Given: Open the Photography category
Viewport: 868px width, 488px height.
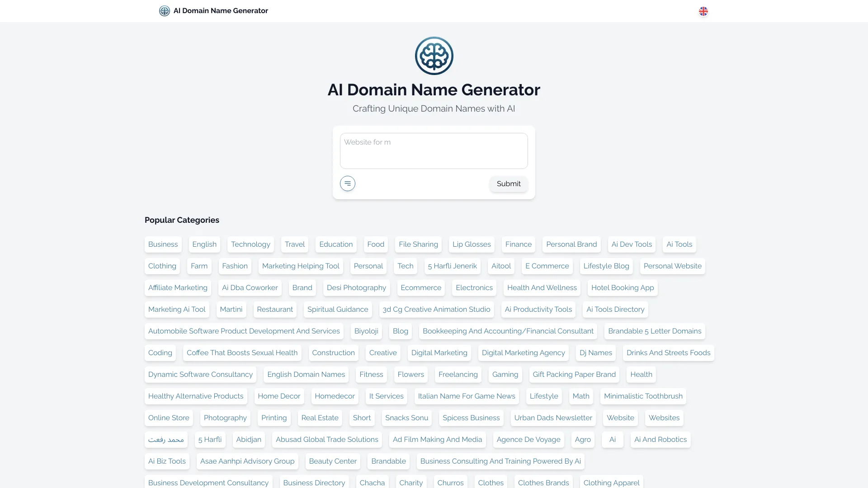Looking at the screenshot, I should (225, 418).
